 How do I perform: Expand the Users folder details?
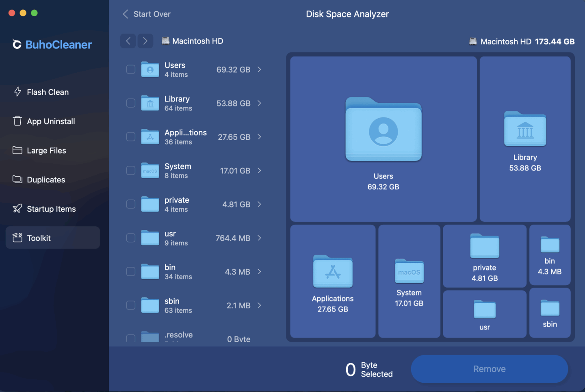click(259, 69)
